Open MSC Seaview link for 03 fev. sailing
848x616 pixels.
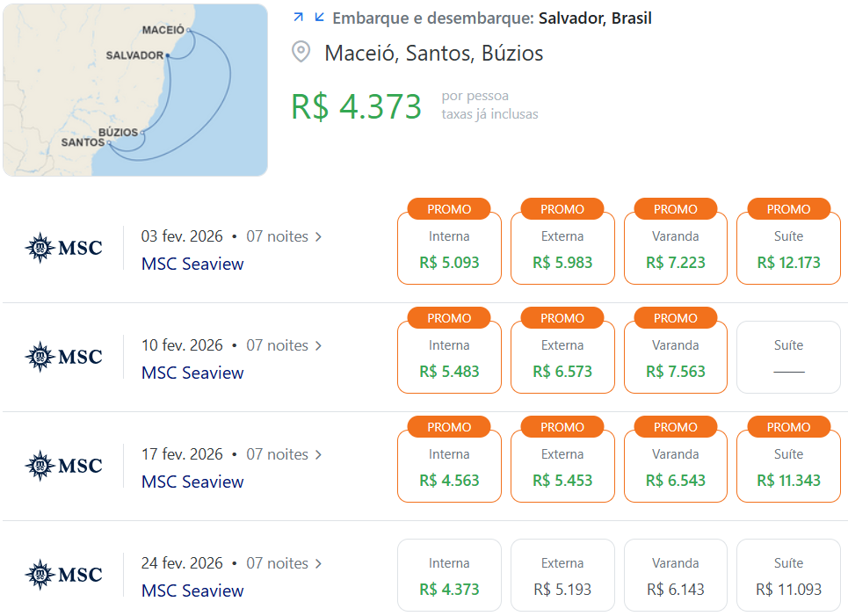(x=192, y=264)
